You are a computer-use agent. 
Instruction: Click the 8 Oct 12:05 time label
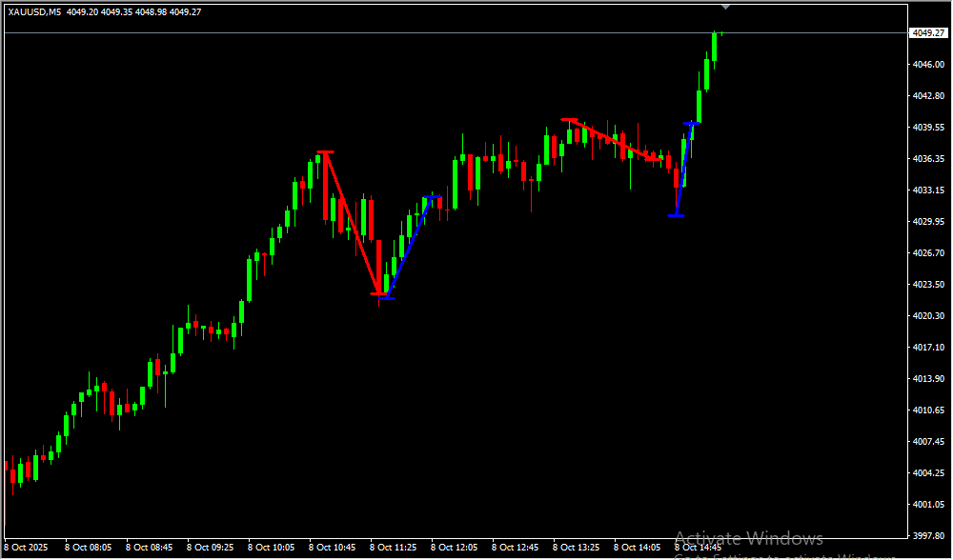tap(454, 548)
